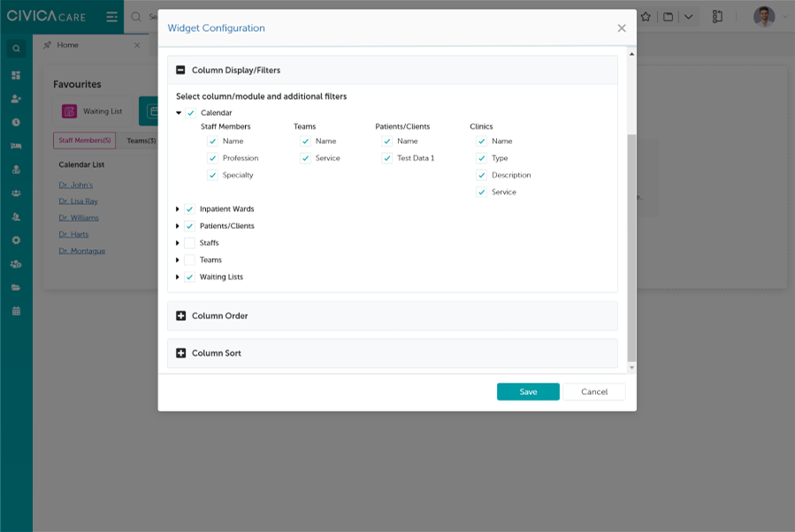Click the checklist layout icon in header
This screenshot has width=795, height=532.
(717, 17)
